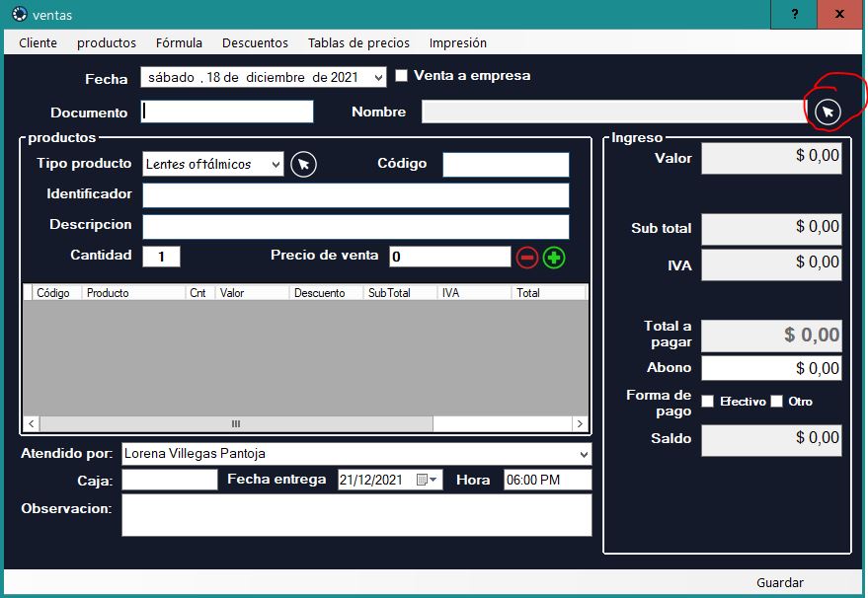This screenshot has width=868, height=598.
Task: Click the Nombre field
Action: [614, 112]
